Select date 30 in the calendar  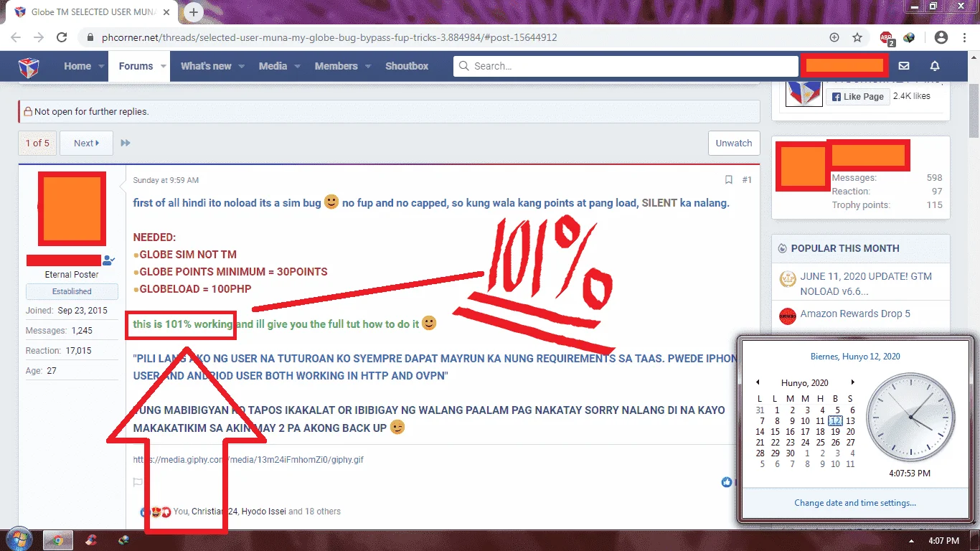pyautogui.click(x=790, y=453)
